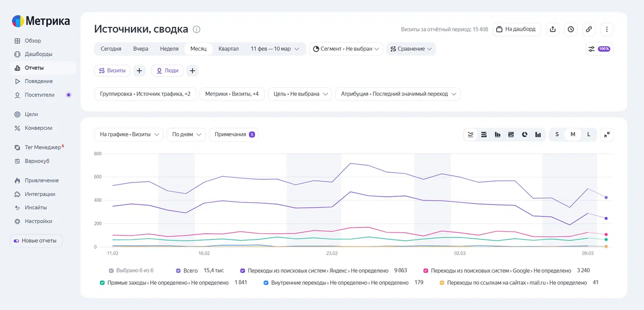Open Конверсии in the sidebar
Screen dimensions: 644x310
tap(38, 128)
